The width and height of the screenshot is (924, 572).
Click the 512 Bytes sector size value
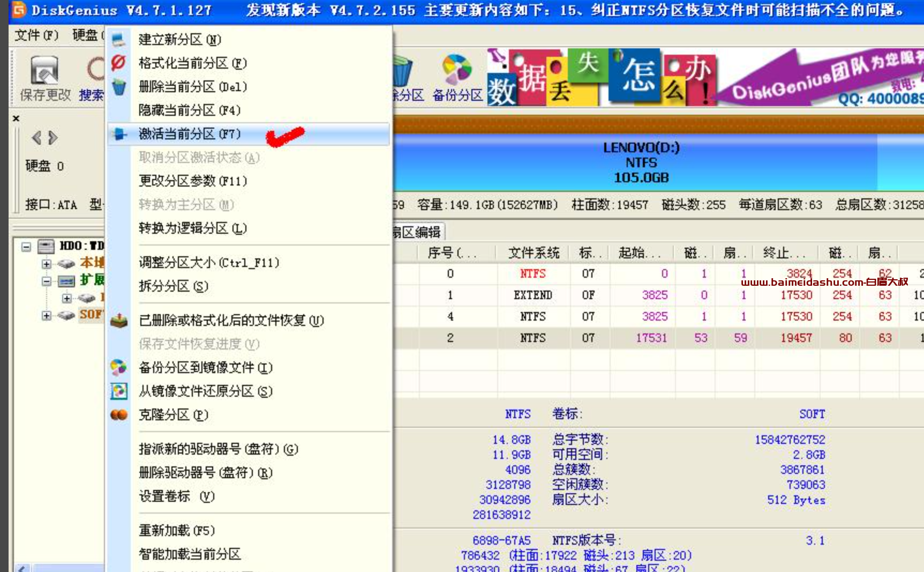(x=796, y=500)
